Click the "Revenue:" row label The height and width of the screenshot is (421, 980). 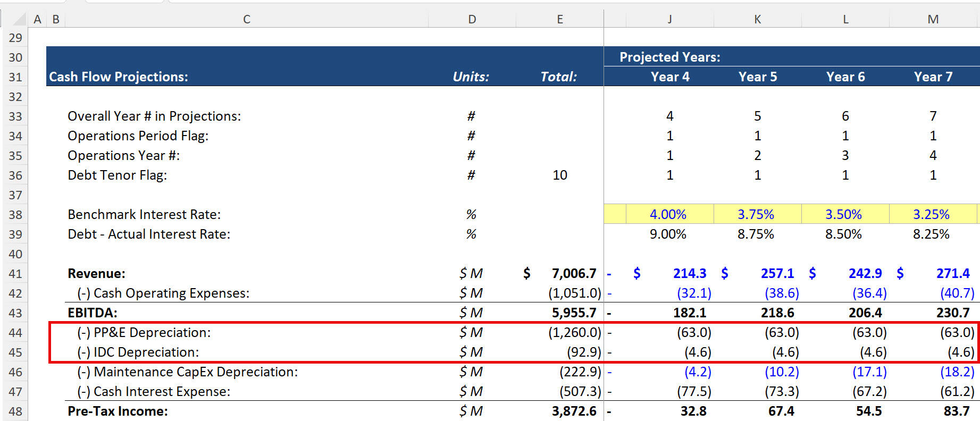tap(97, 274)
